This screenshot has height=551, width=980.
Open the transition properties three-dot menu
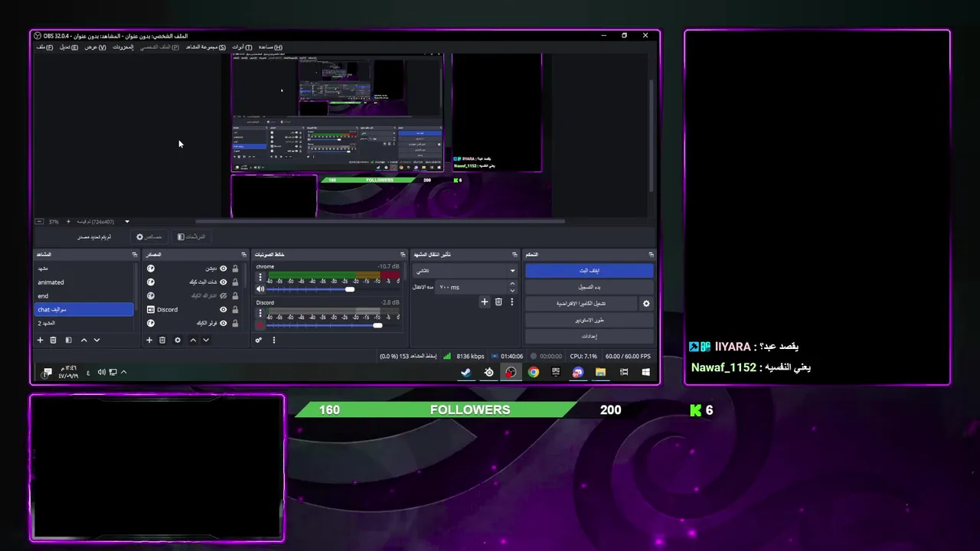(x=511, y=302)
